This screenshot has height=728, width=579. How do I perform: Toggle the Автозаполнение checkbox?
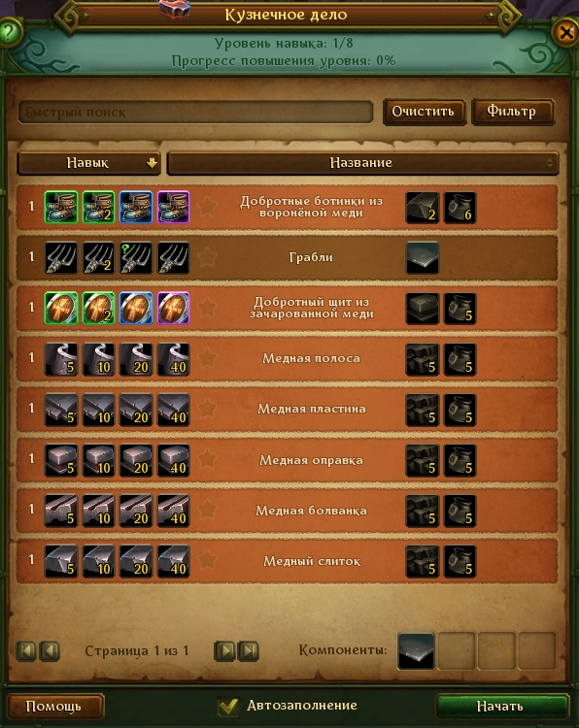(x=228, y=707)
